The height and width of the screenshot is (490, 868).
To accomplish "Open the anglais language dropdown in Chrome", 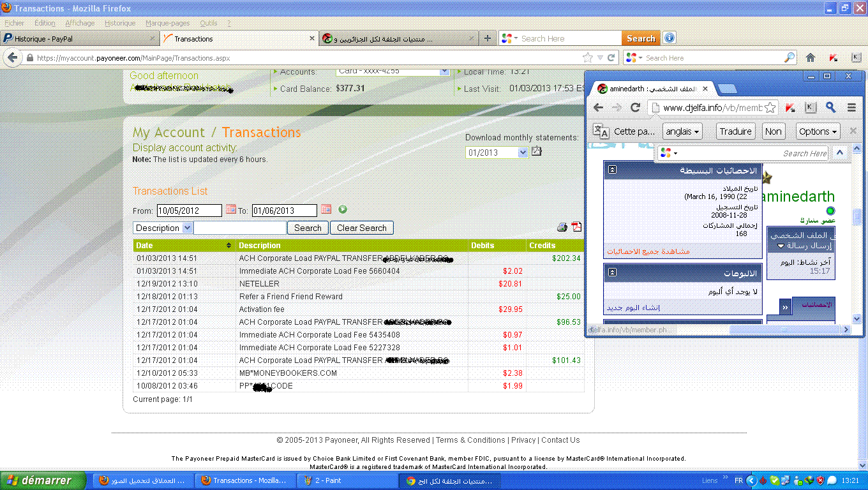I will point(682,131).
